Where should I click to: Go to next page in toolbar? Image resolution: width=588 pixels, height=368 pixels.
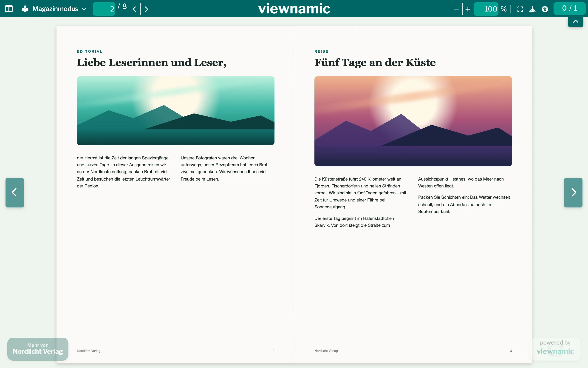(x=146, y=9)
